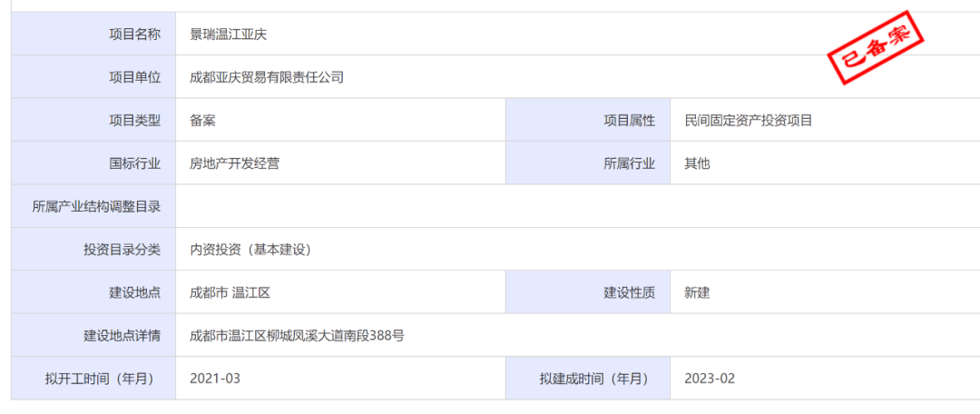
Task: Click the project name 景瑞温江亚庆
Action: pyautogui.click(x=229, y=34)
